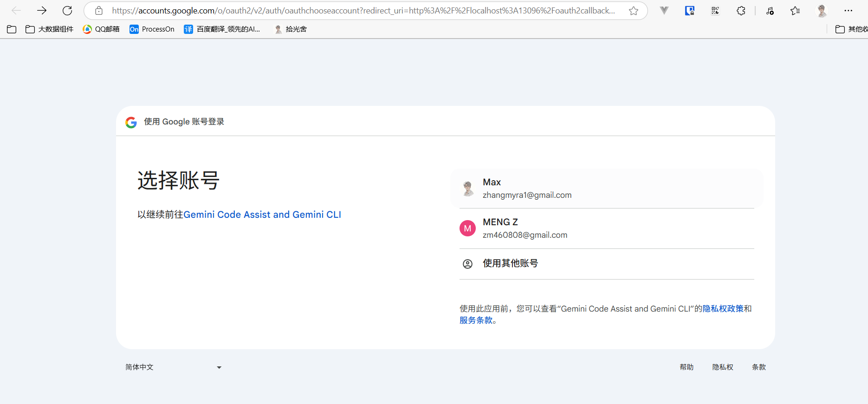This screenshot has width=868, height=404.
Task: Open the 大数据组件 bookmarks folder
Action: point(49,29)
